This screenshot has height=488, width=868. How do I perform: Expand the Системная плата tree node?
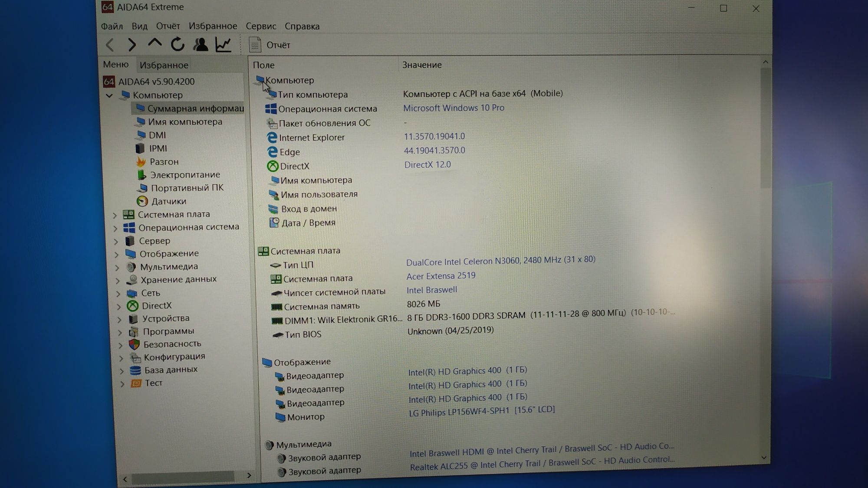coord(115,215)
